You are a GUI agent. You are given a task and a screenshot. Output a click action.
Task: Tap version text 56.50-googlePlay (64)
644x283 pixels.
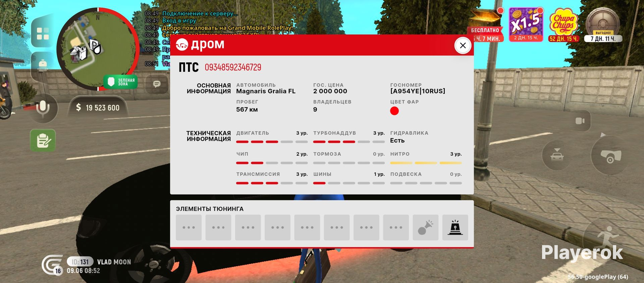point(598,277)
